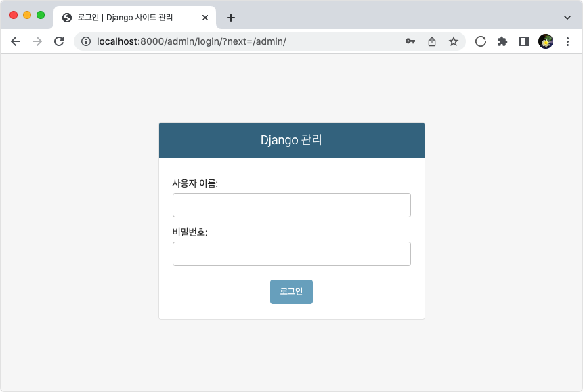This screenshot has width=583, height=392.
Task: Open the Extensions puzzle piece menu
Action: [502, 41]
